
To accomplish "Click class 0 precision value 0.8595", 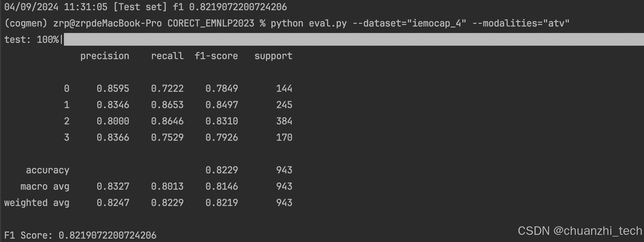I will pyautogui.click(x=113, y=88).
